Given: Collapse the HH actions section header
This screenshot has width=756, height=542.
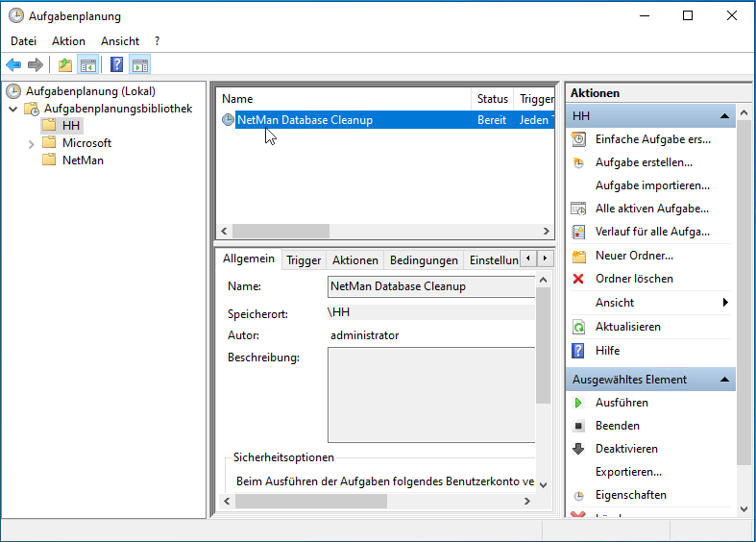Looking at the screenshot, I should click(x=723, y=116).
